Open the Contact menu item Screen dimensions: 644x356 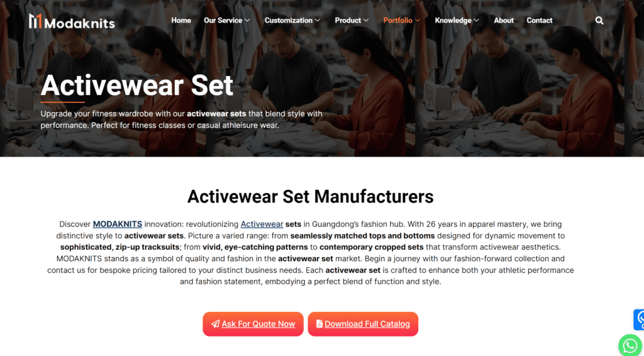click(539, 20)
